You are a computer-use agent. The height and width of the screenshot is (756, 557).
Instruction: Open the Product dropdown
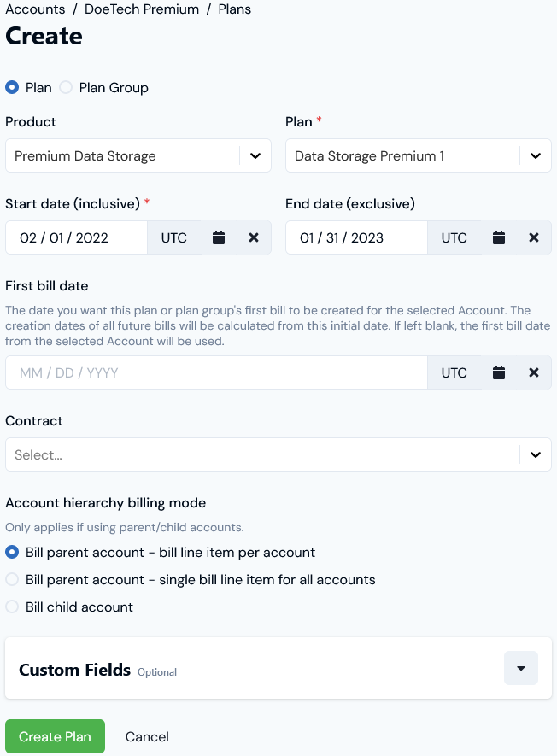[254, 155]
